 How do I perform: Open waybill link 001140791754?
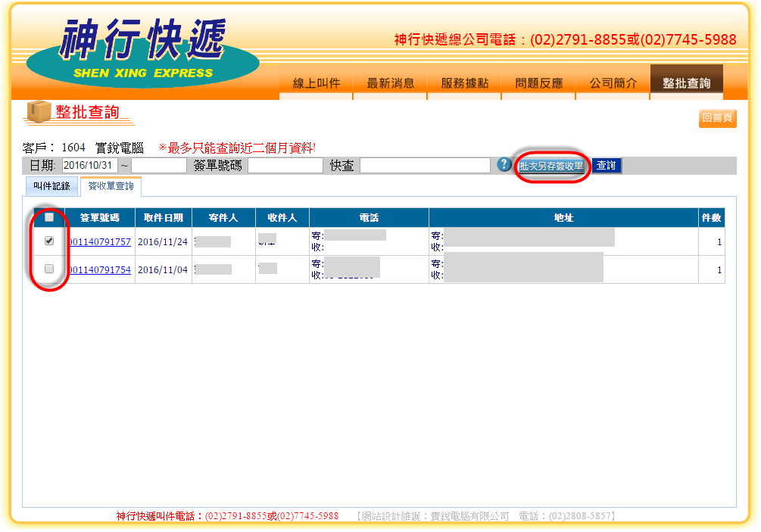pos(100,270)
